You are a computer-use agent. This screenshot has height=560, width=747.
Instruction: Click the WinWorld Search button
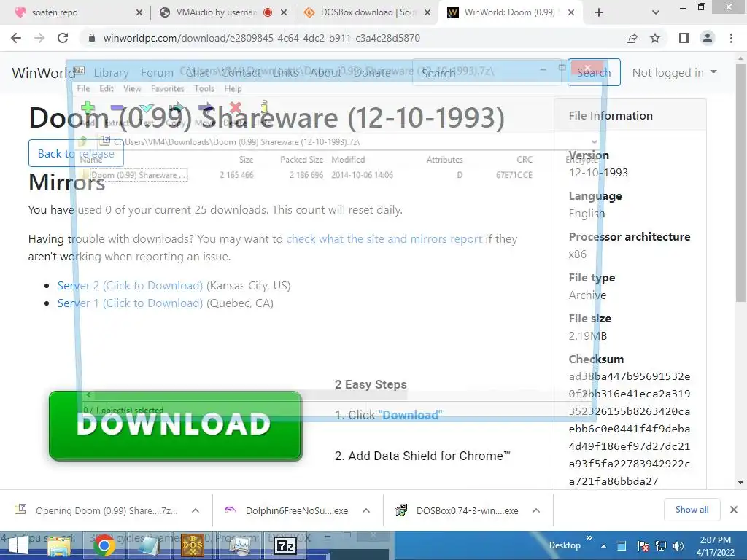[x=594, y=72]
